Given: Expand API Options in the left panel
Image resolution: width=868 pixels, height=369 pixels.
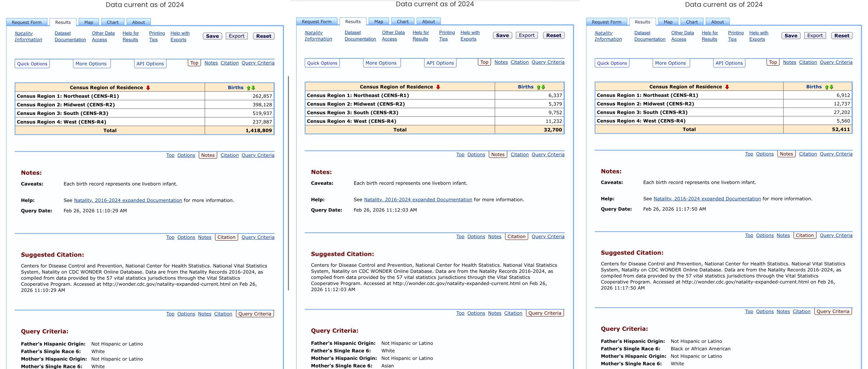Looking at the screenshot, I should pyautogui.click(x=150, y=64).
